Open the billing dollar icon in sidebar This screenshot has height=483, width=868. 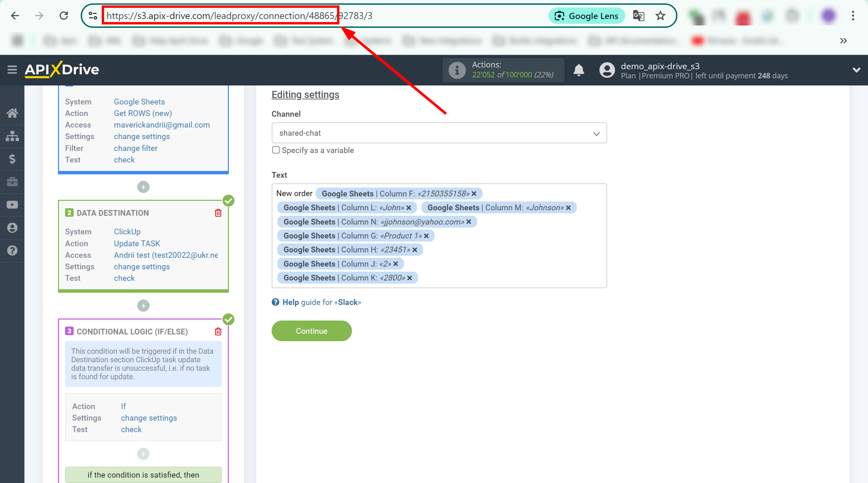click(x=12, y=159)
